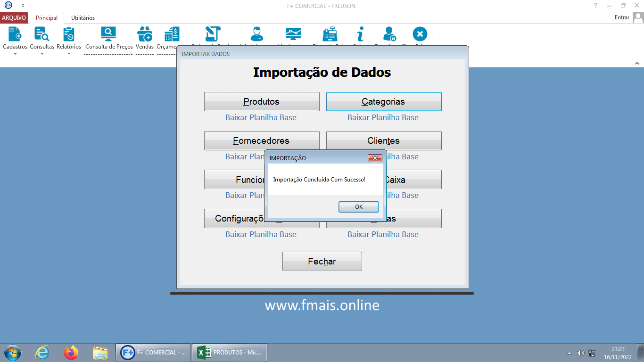
Task: Open the Movimento chart monitor icon
Action: coord(293,34)
